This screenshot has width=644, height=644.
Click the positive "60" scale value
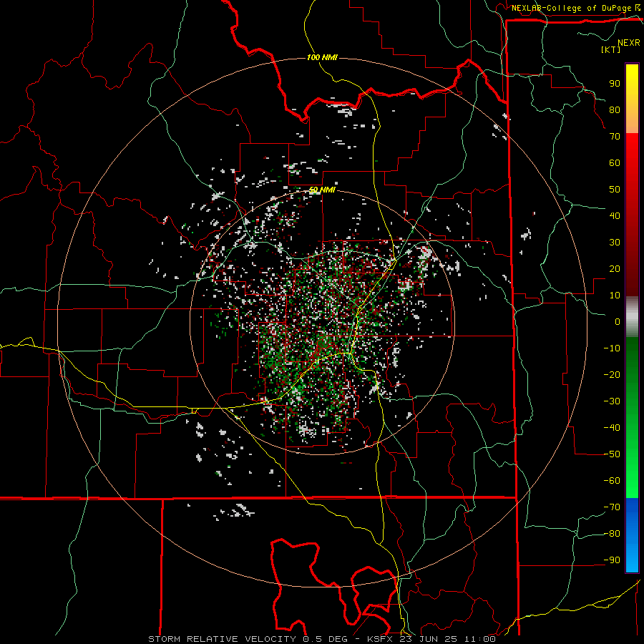pos(615,162)
